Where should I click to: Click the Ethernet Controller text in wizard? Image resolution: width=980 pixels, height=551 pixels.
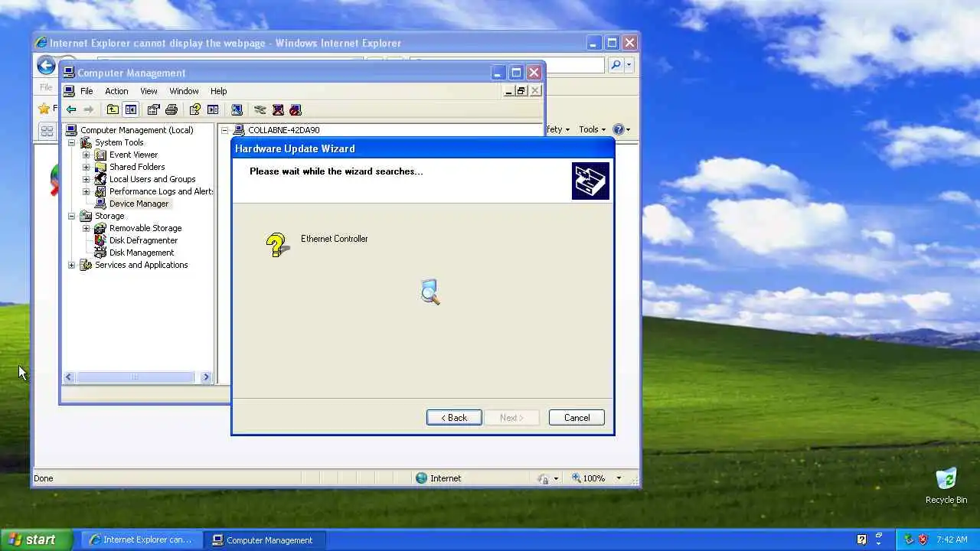pos(335,239)
